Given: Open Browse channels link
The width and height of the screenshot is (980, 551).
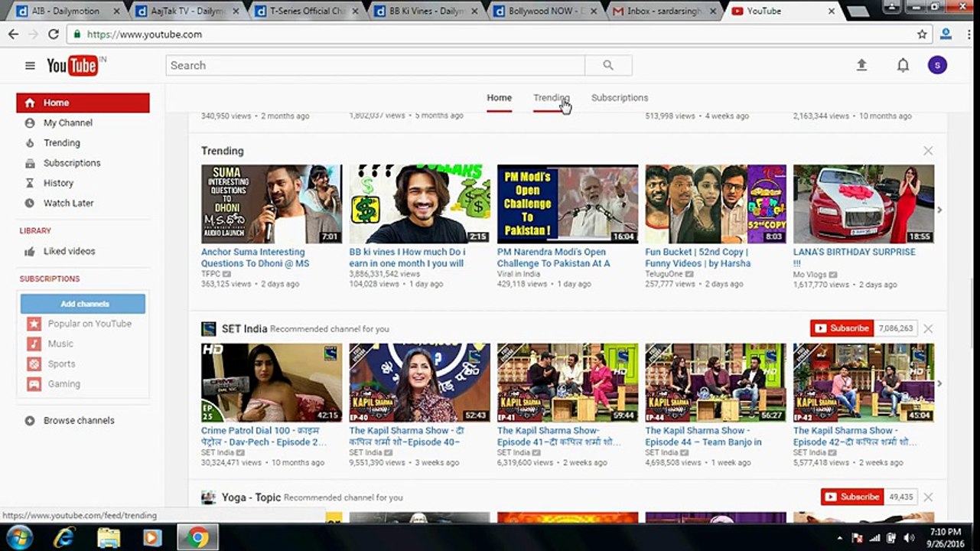Looking at the screenshot, I should [79, 420].
